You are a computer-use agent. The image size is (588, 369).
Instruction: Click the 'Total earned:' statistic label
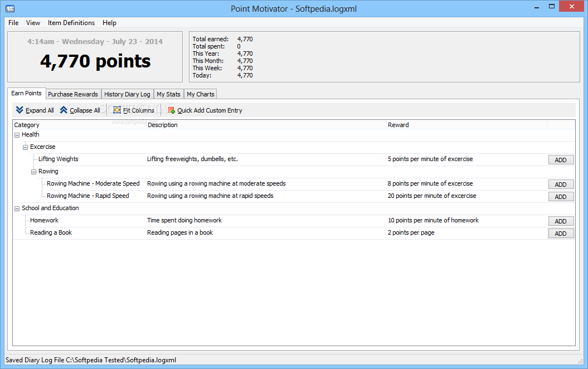pos(210,39)
